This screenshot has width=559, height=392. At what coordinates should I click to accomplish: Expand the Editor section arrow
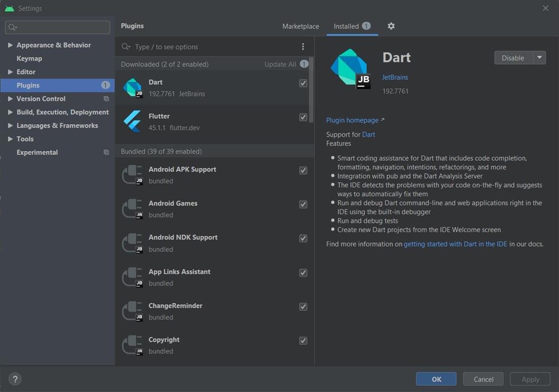pos(10,71)
